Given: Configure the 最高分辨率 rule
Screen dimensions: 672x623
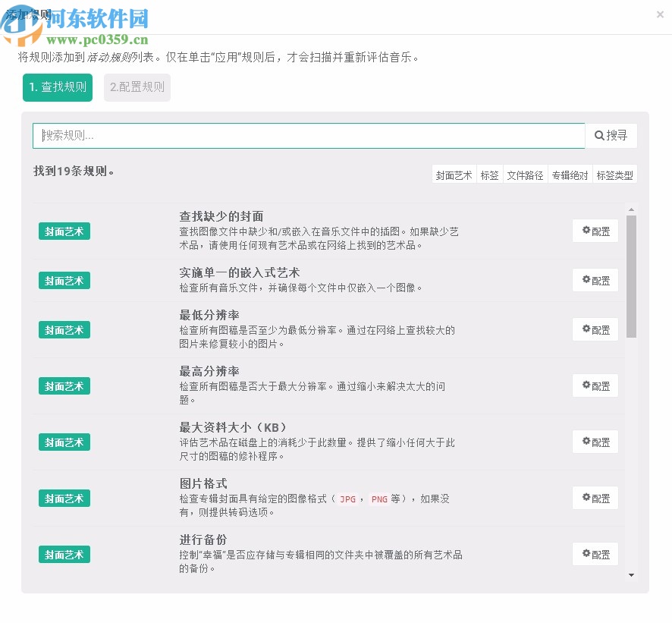Looking at the screenshot, I should pyautogui.click(x=595, y=386).
